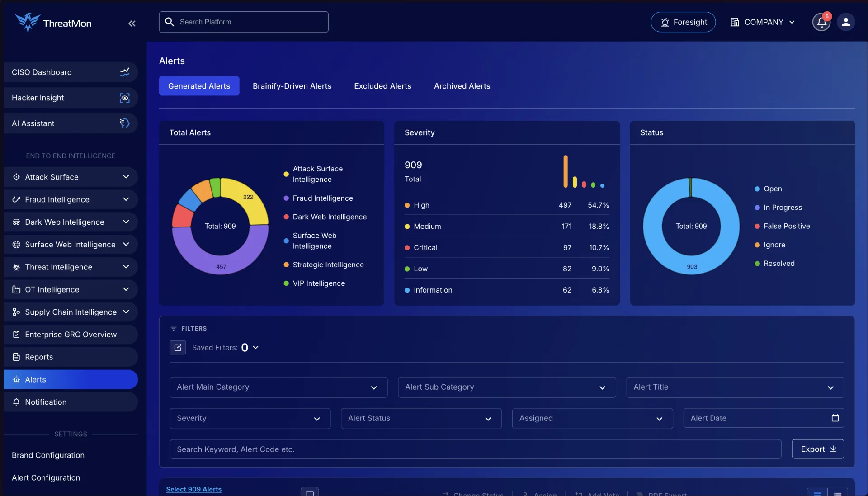This screenshot has height=496, width=868.
Task: Open the Alert Status dropdown
Action: (421, 418)
